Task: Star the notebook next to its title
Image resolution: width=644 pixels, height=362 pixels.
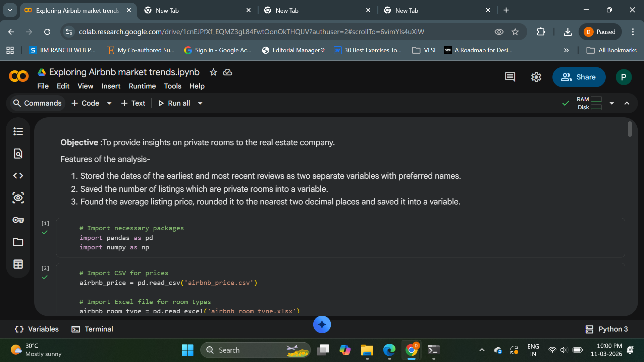Action: (x=213, y=72)
